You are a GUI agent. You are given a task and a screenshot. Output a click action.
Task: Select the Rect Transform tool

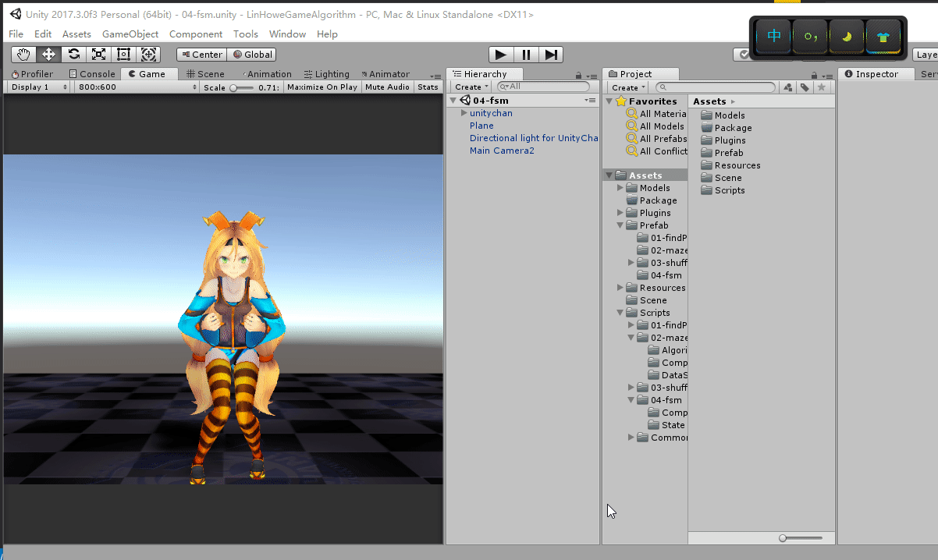click(123, 55)
